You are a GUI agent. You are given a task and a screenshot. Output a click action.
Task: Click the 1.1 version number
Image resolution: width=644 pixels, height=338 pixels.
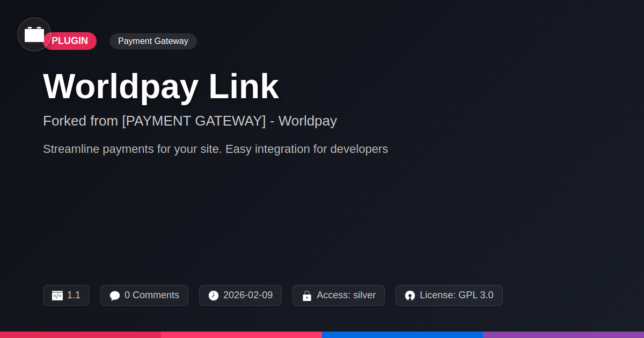[x=74, y=295]
